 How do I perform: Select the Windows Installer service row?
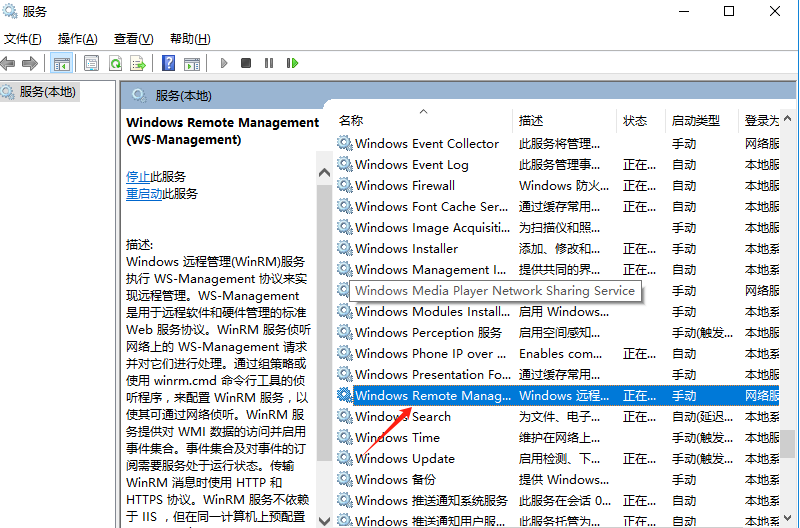pos(557,248)
